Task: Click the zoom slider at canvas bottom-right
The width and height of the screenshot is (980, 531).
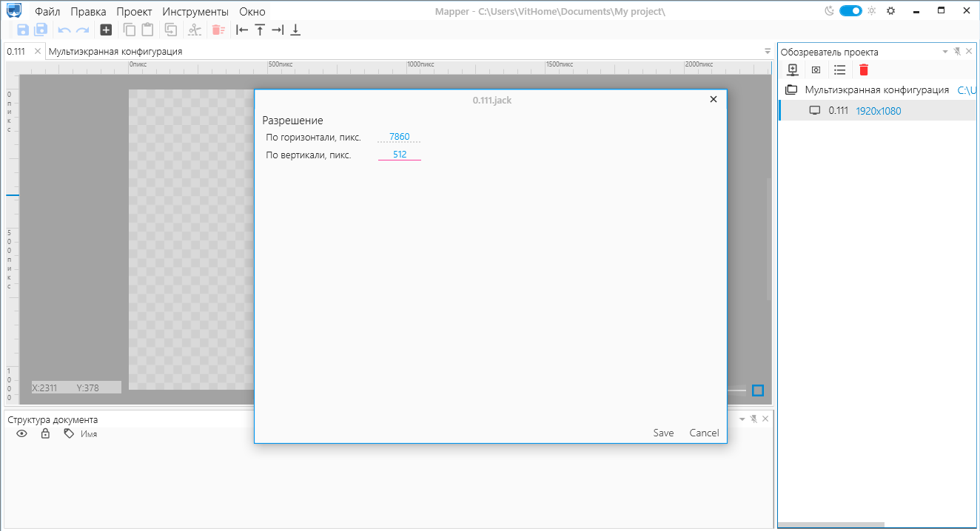Action: [x=737, y=390]
